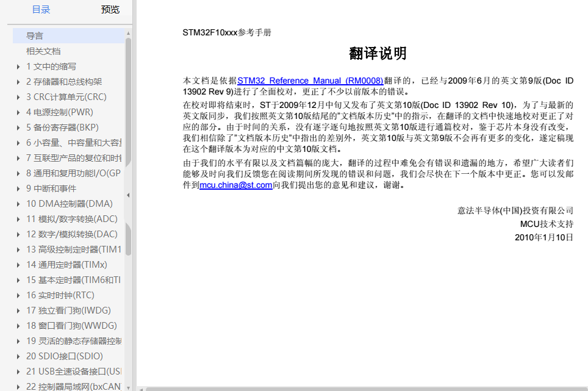Screen dimensions: 588x391
Task: Expand chapter 1 文中的缩写
Action: click(x=18, y=66)
